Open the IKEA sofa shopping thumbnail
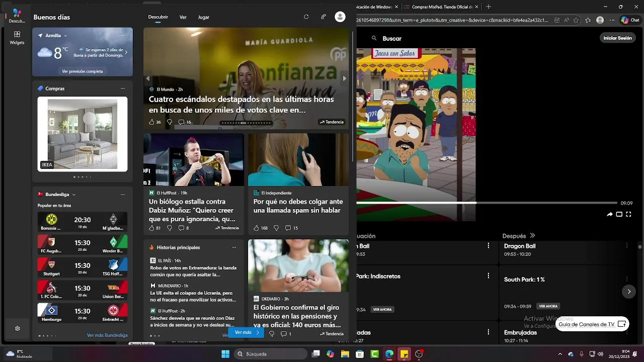Viewport: 644px width, 362px height. tap(83, 134)
